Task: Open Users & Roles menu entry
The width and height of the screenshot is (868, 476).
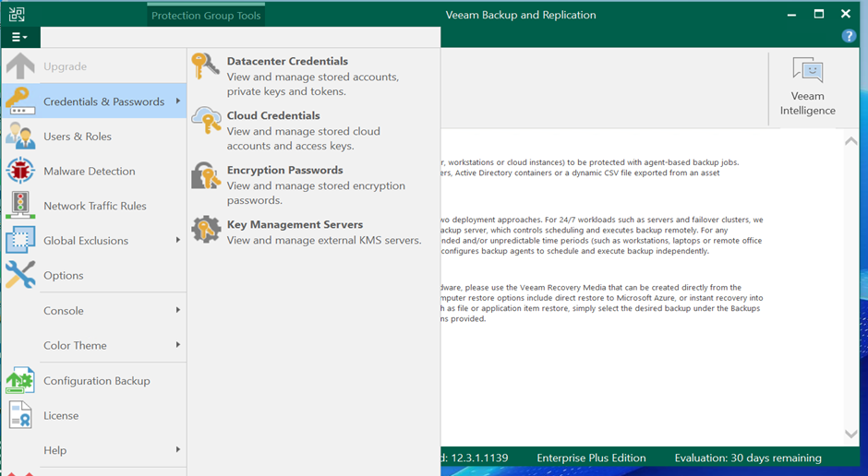Action: click(94, 136)
